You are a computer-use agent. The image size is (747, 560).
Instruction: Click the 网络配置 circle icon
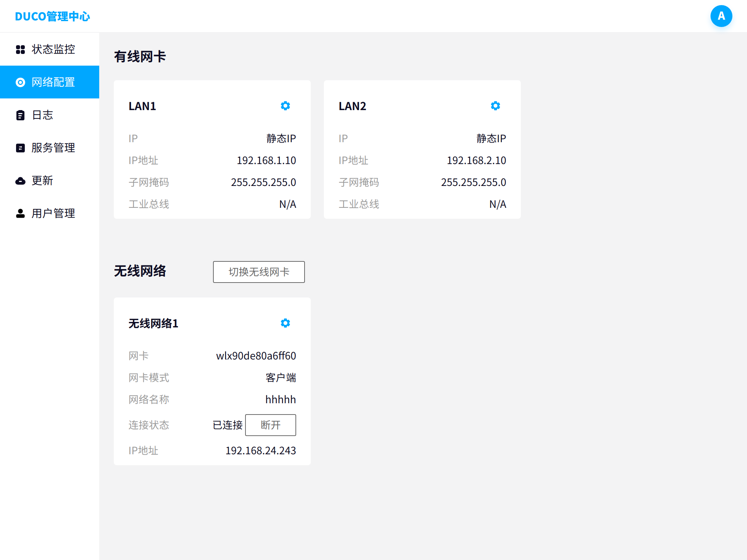[20, 82]
